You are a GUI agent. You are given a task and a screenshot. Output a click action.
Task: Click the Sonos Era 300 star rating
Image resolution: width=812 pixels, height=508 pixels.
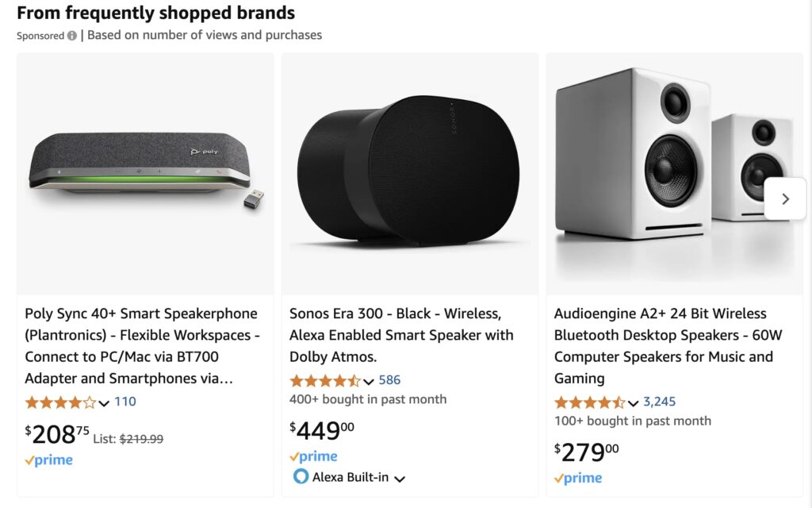pos(325,381)
